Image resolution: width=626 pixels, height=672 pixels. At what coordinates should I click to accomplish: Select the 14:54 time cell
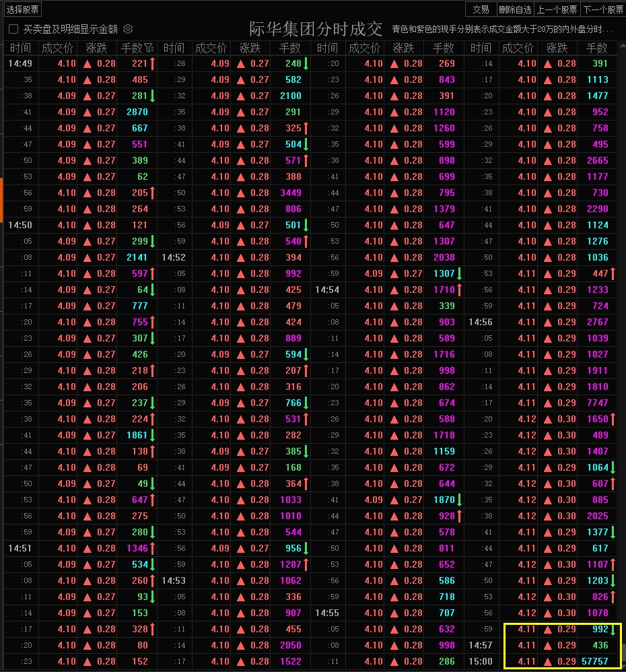coord(327,290)
